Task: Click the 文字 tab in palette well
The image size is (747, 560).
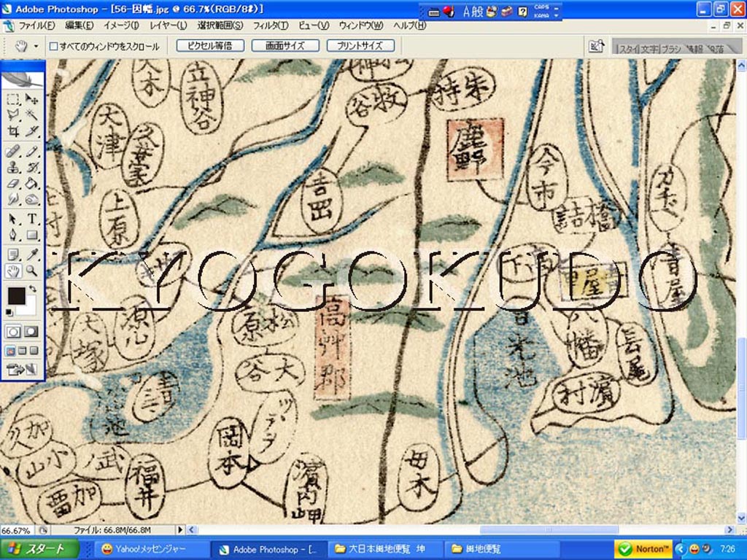Action: [649, 49]
